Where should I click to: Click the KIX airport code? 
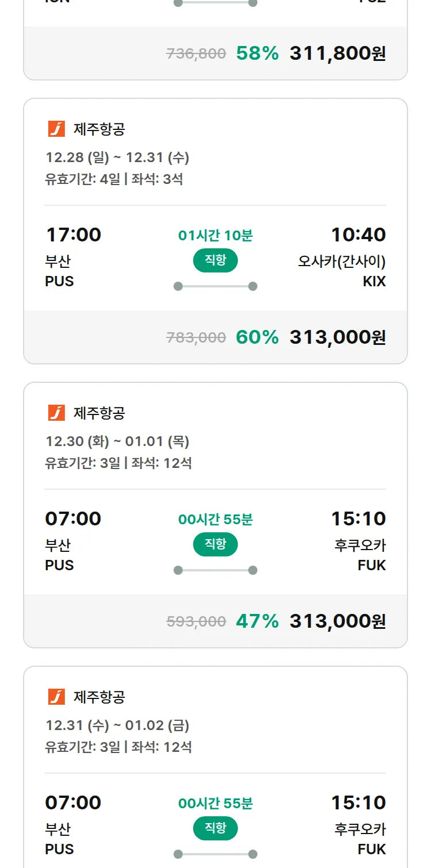(374, 281)
